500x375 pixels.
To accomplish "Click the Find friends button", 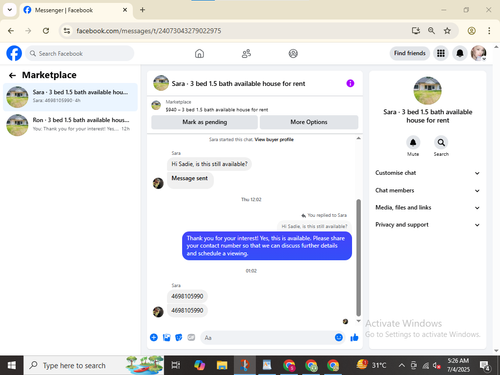I will click(x=410, y=53).
